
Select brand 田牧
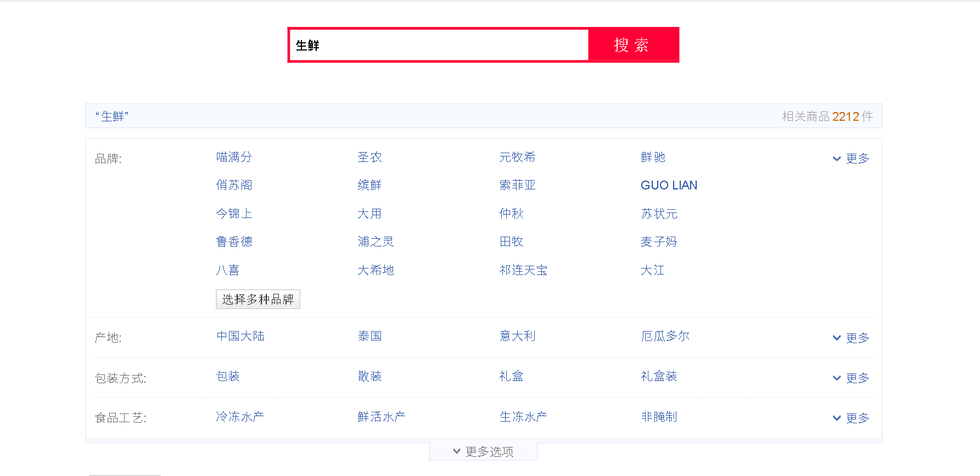pos(511,242)
